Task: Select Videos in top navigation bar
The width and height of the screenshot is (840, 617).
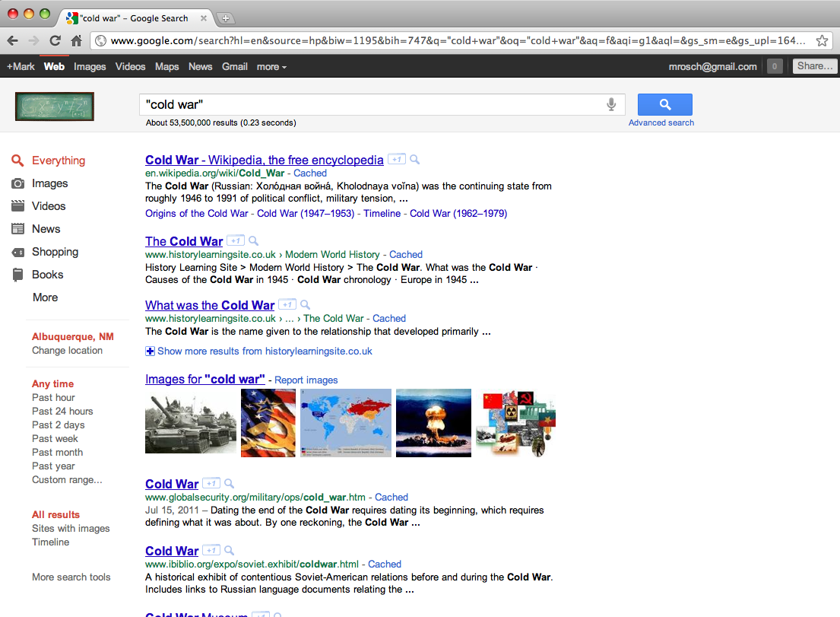Action: (x=130, y=66)
